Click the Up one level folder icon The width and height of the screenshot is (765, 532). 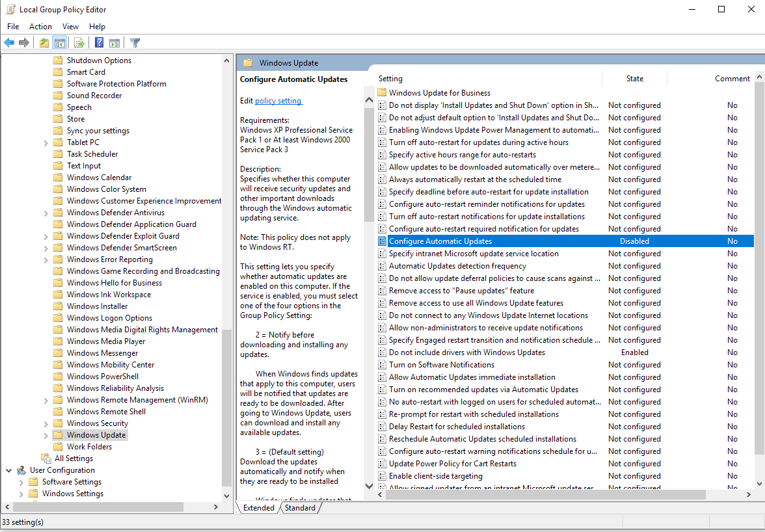point(44,43)
